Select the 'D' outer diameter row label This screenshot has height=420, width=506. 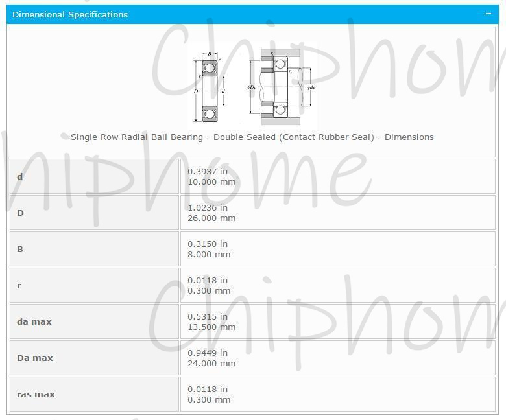(20, 213)
